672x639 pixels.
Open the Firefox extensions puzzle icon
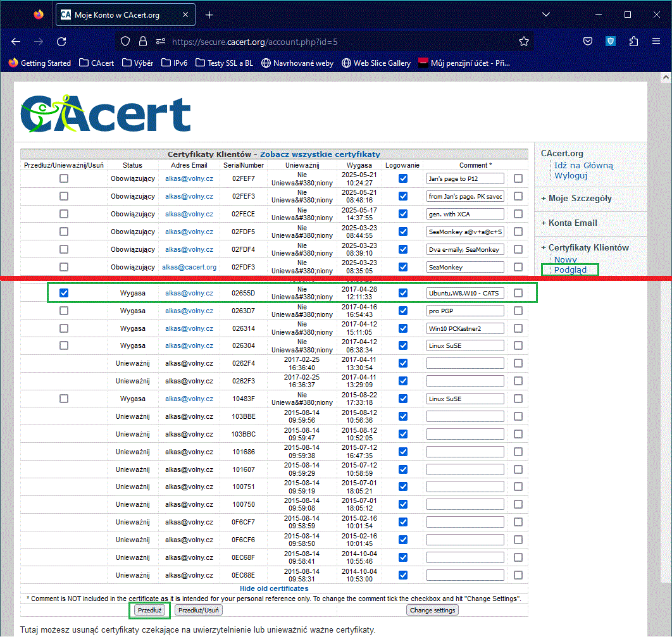(x=633, y=42)
